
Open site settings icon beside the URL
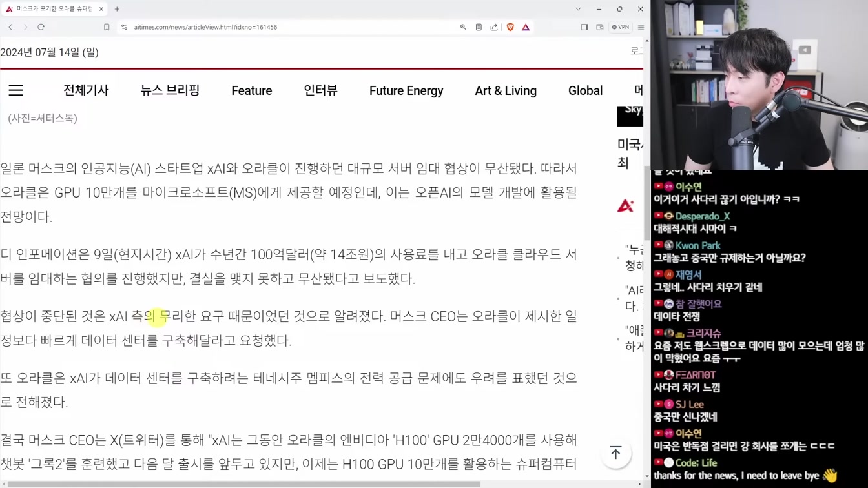[x=124, y=27]
